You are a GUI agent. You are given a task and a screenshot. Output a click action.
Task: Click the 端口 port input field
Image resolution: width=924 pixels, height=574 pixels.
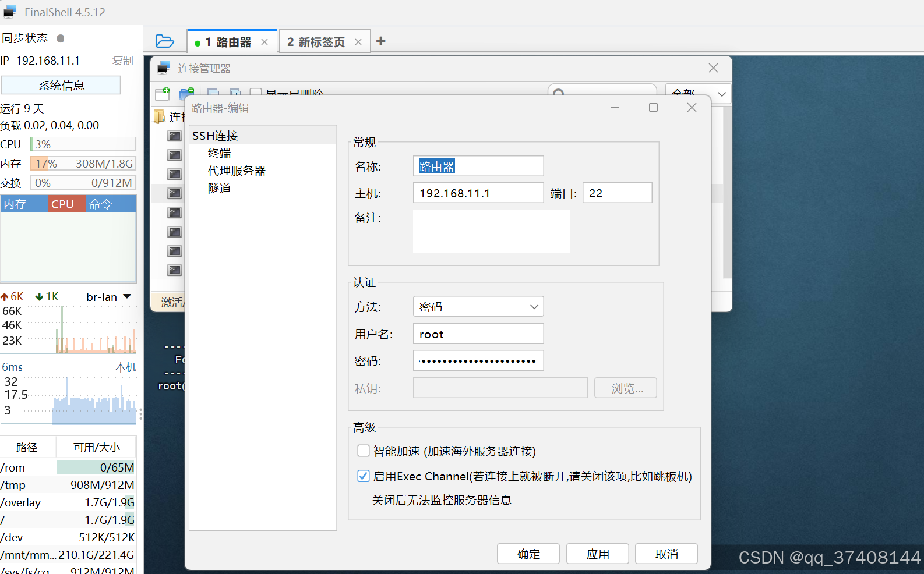pyautogui.click(x=618, y=193)
